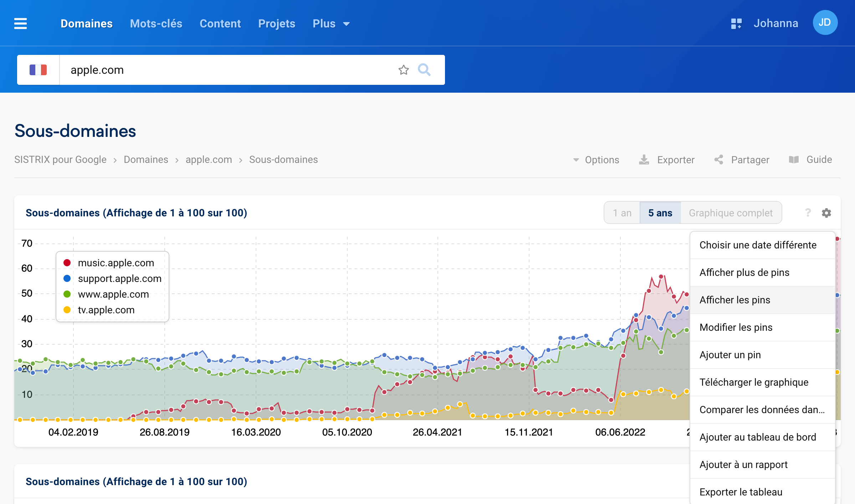
Task: Select 'Afficher plus de pins'
Action: tap(763, 273)
